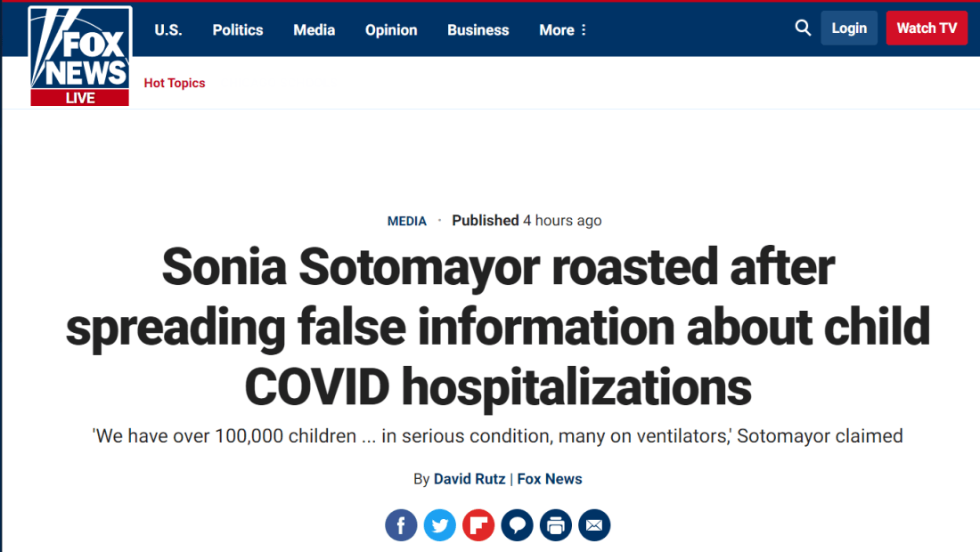Open the MEDIA category tag above headline
This screenshot has height=552, width=980.
407,221
